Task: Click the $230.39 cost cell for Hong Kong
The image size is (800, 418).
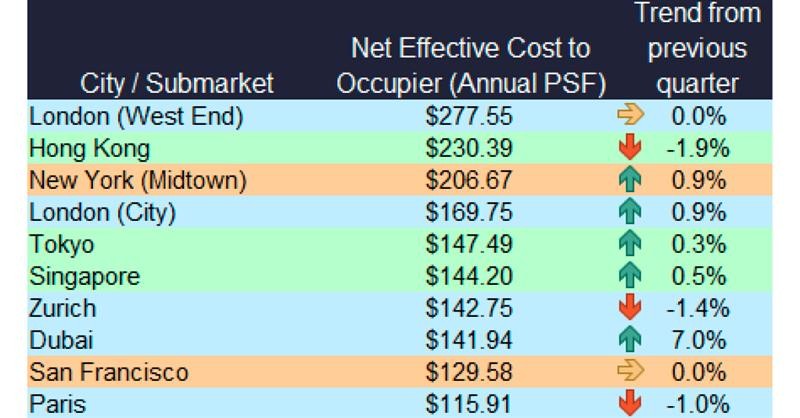Action: pos(470,150)
